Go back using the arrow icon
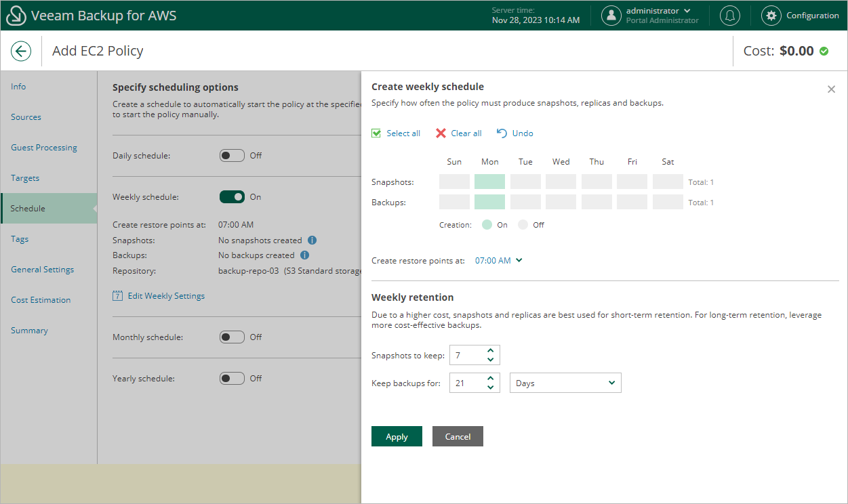The height and width of the screenshot is (504, 848). 21,51
